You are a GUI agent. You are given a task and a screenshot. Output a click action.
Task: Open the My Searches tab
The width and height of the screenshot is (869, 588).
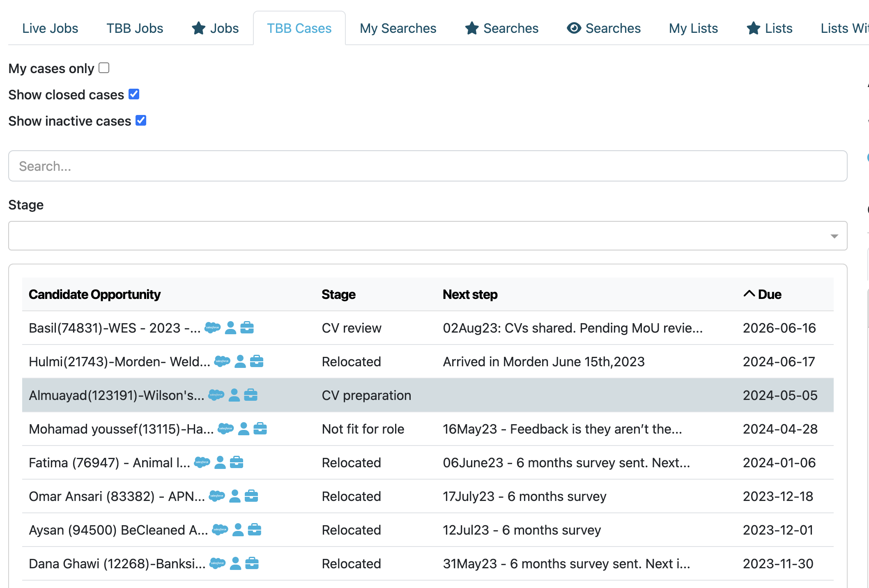(x=398, y=28)
